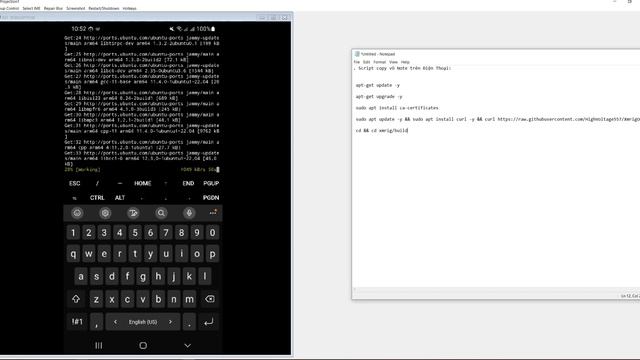The image size is (640, 360).
Task: Click 'sudo apt install ca-certificates' line in Notepad
Action: click(397, 108)
